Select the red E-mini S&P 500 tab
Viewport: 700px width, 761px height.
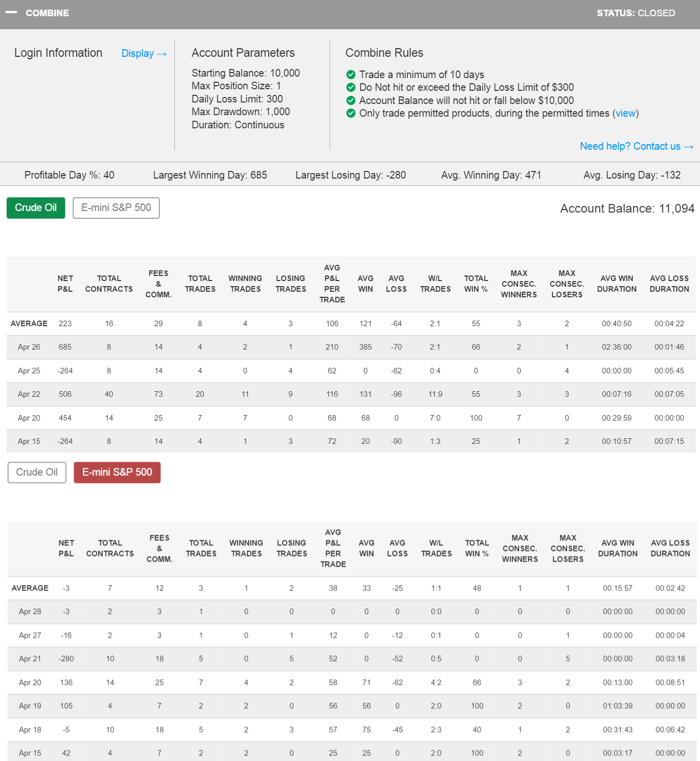[x=117, y=472]
